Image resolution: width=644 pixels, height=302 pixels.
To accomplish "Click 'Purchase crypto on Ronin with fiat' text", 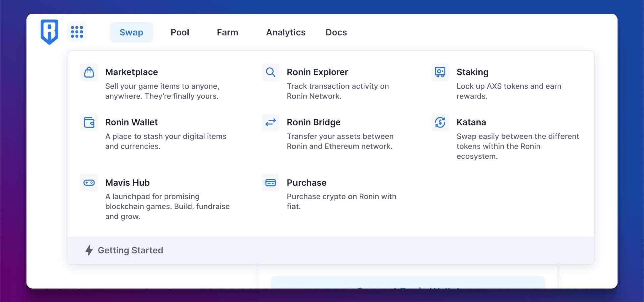I will [x=342, y=201].
